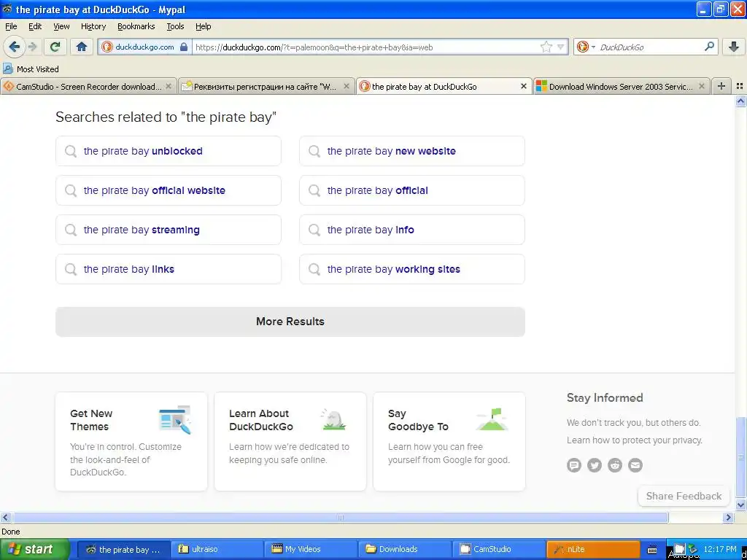Load More Results

tap(290, 322)
